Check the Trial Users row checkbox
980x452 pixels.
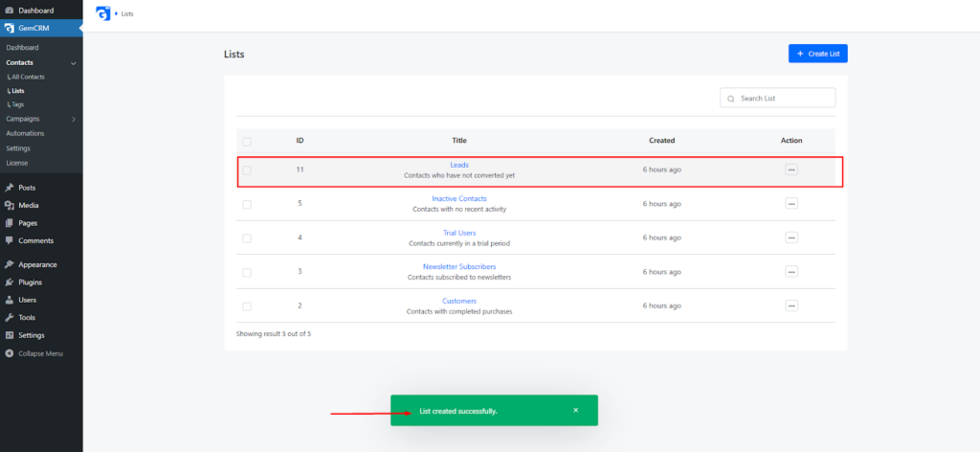(247, 238)
